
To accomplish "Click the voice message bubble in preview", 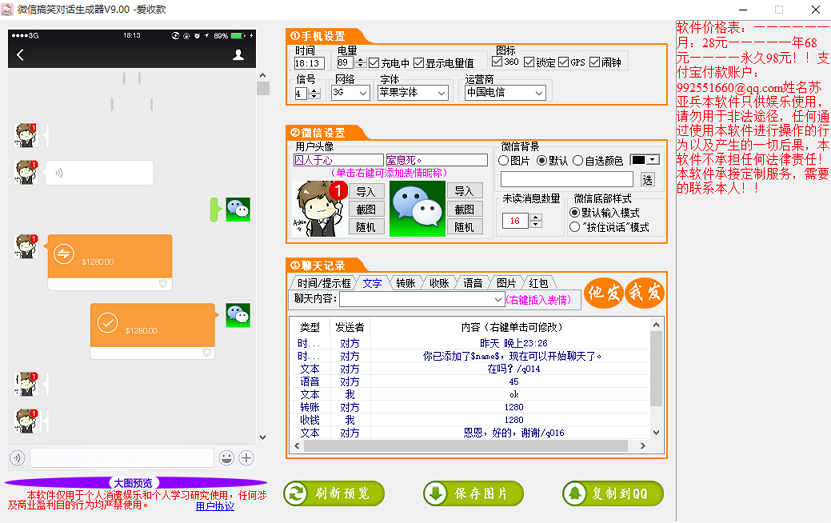I will pyautogui.click(x=99, y=173).
